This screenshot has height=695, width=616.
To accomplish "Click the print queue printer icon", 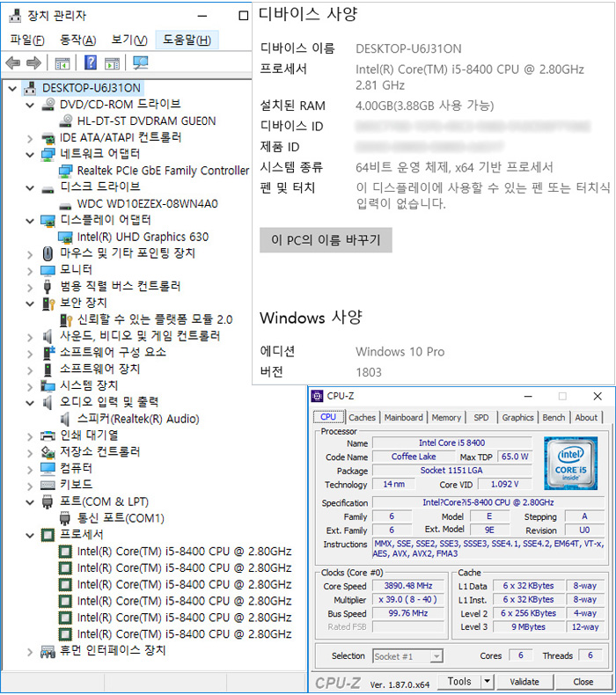I will point(48,435).
